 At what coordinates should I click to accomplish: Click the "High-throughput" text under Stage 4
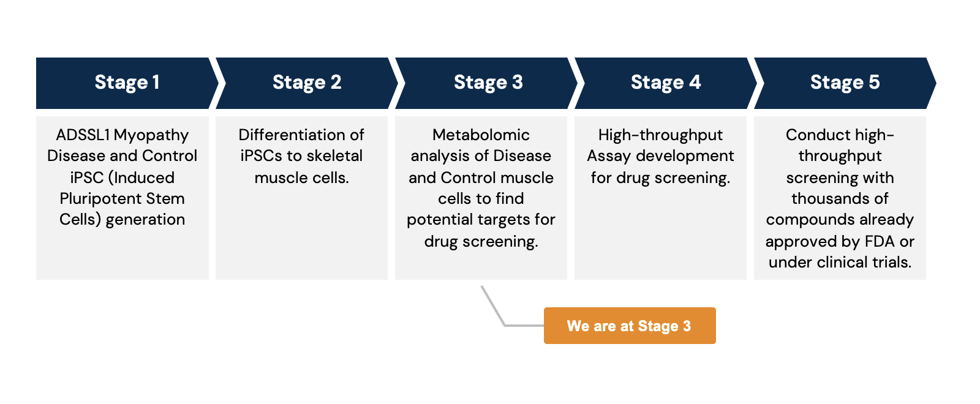click(660, 135)
